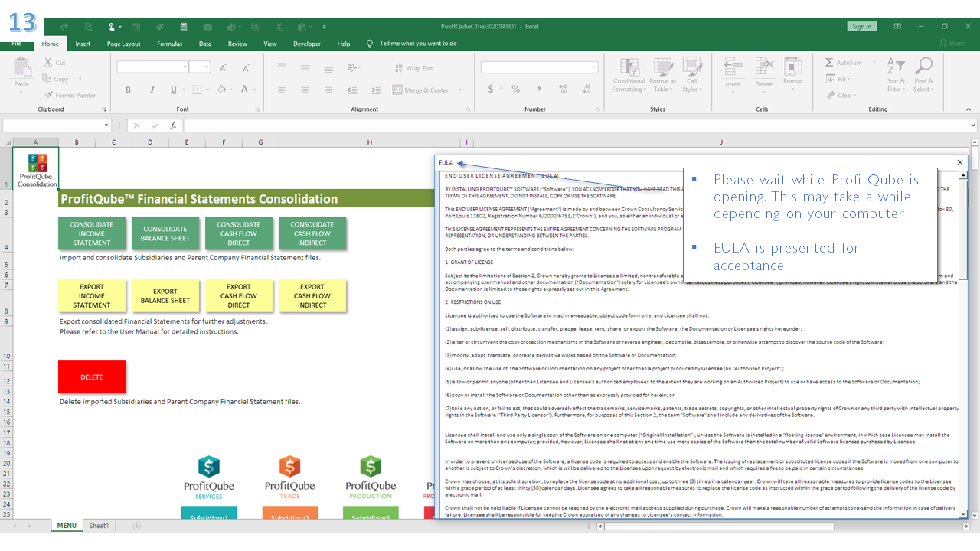Open the Clear dropdown in Editing group
The height and width of the screenshot is (551, 980).
click(840, 95)
